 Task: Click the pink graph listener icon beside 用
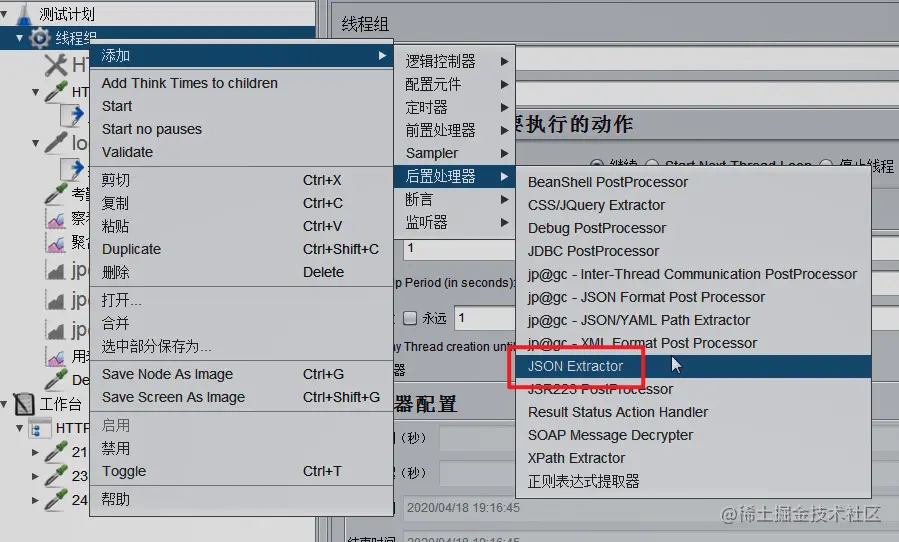[56, 357]
